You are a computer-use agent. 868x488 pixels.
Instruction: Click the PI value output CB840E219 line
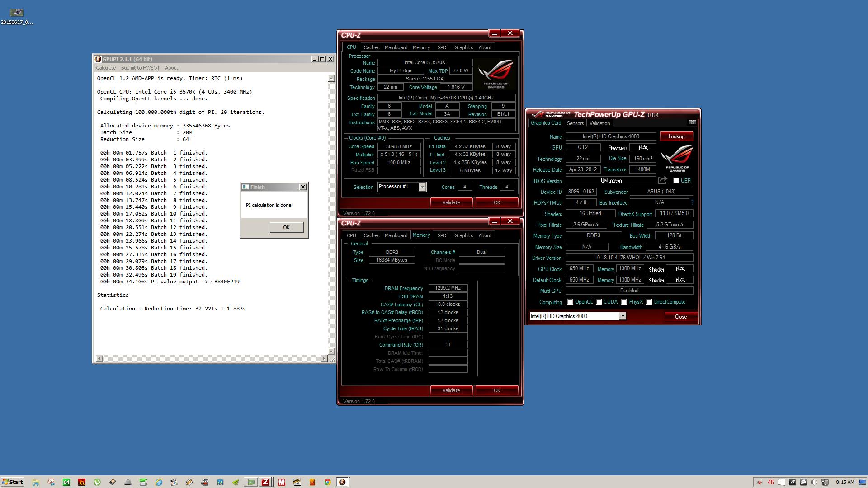(170, 282)
